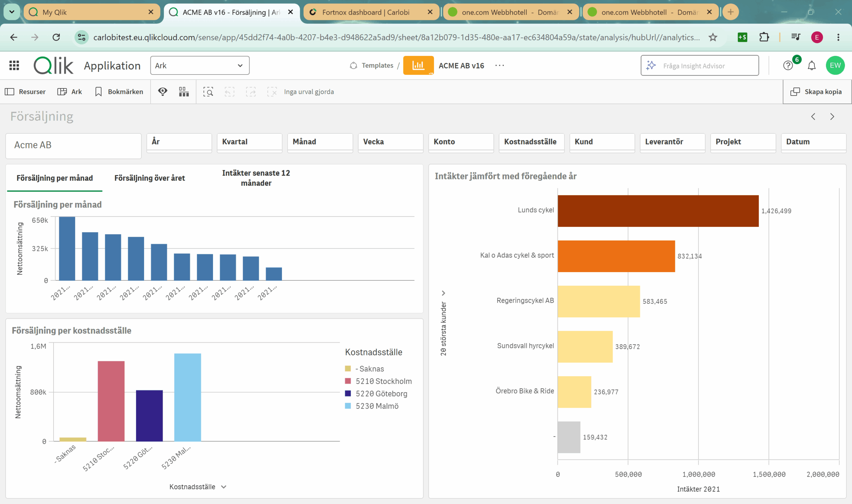Go back in browser history
The image size is (852, 504).
14,37
